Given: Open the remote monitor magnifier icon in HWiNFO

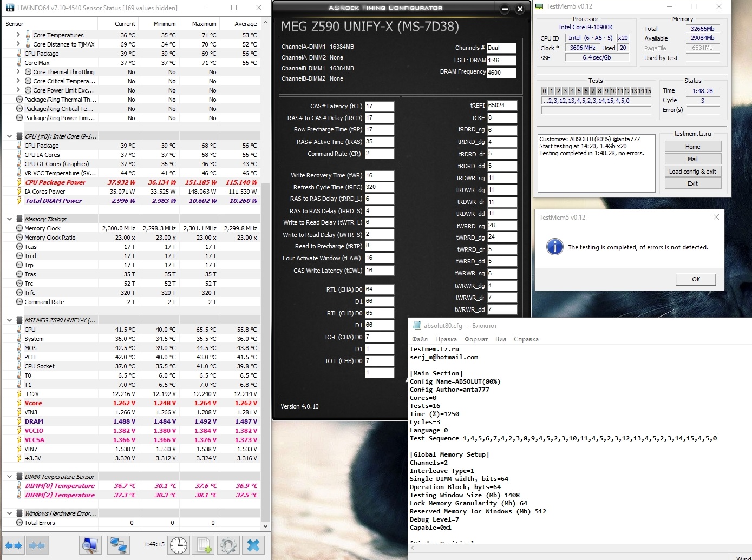Looking at the screenshot, I should click(x=90, y=545).
